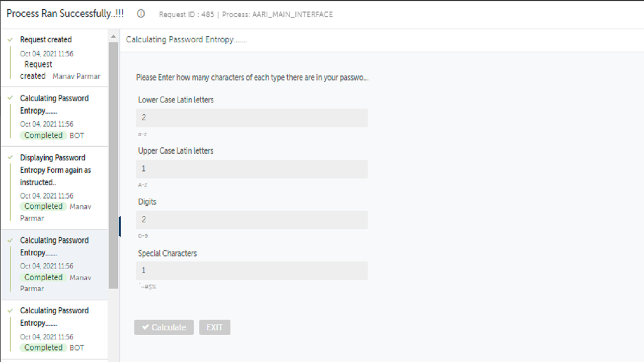The height and width of the screenshot is (362, 644).
Task: Click the a-z hint text
Action: point(142,134)
